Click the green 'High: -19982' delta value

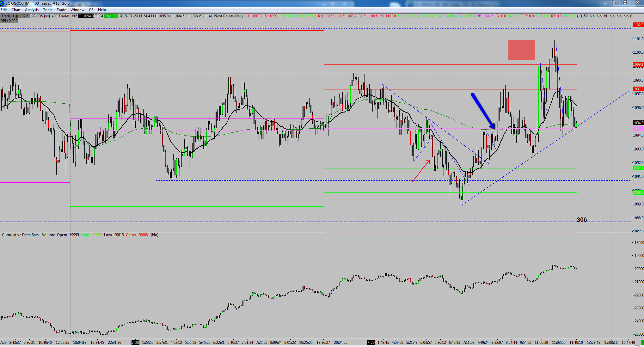tap(91, 235)
